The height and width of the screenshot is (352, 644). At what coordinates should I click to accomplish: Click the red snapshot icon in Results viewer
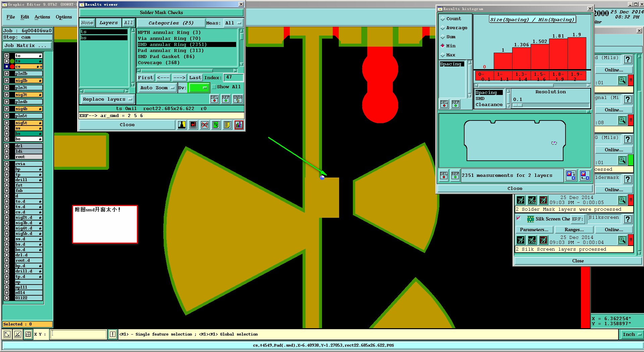tap(193, 125)
